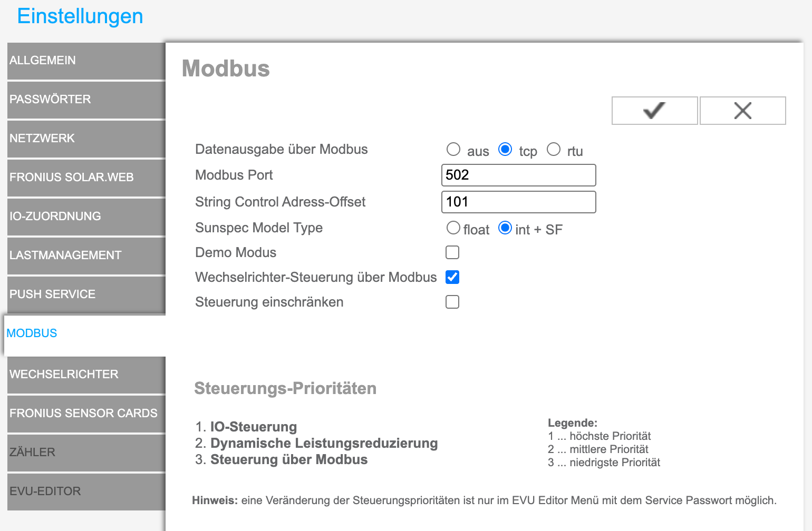
Task: Switch to the Netzwerk tab
Action: [86, 139]
